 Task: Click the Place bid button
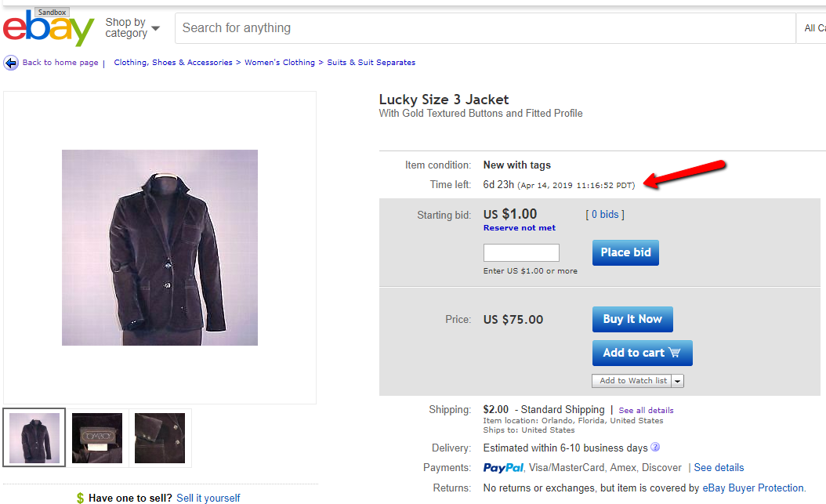(625, 253)
